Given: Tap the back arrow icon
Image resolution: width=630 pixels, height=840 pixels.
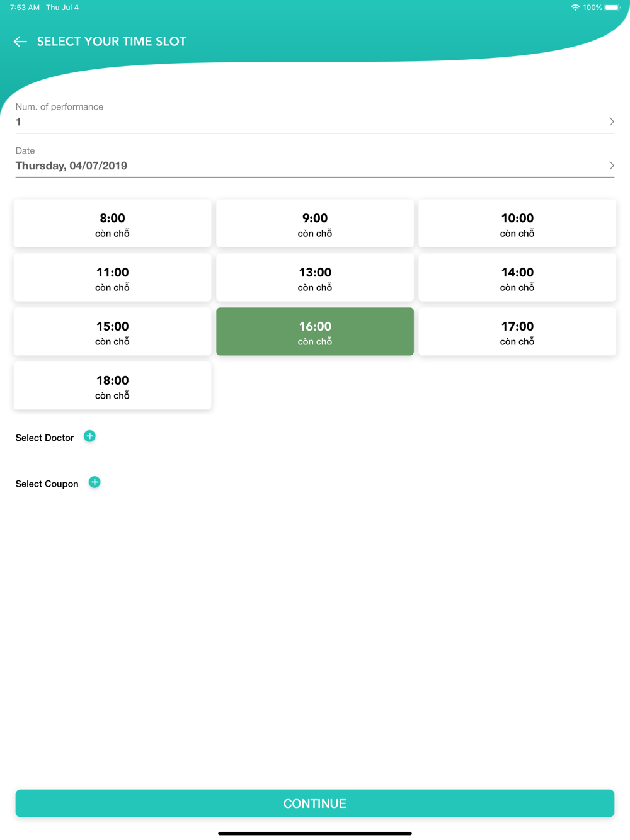Looking at the screenshot, I should click(x=20, y=42).
